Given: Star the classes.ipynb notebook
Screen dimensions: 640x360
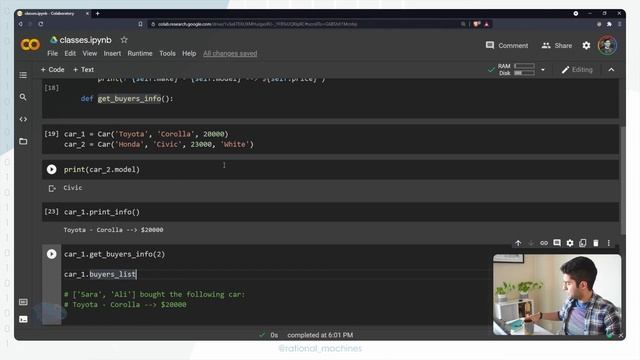Looking at the screenshot, I should click(x=124, y=40).
